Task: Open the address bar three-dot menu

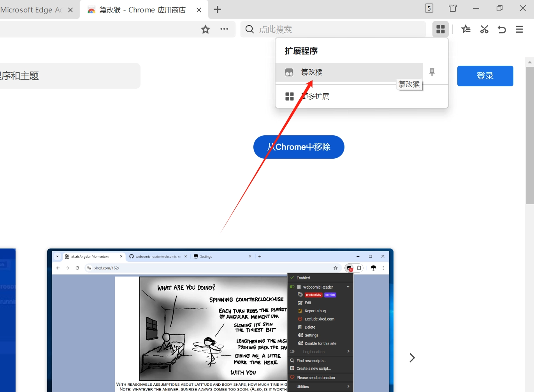Action: (x=224, y=29)
